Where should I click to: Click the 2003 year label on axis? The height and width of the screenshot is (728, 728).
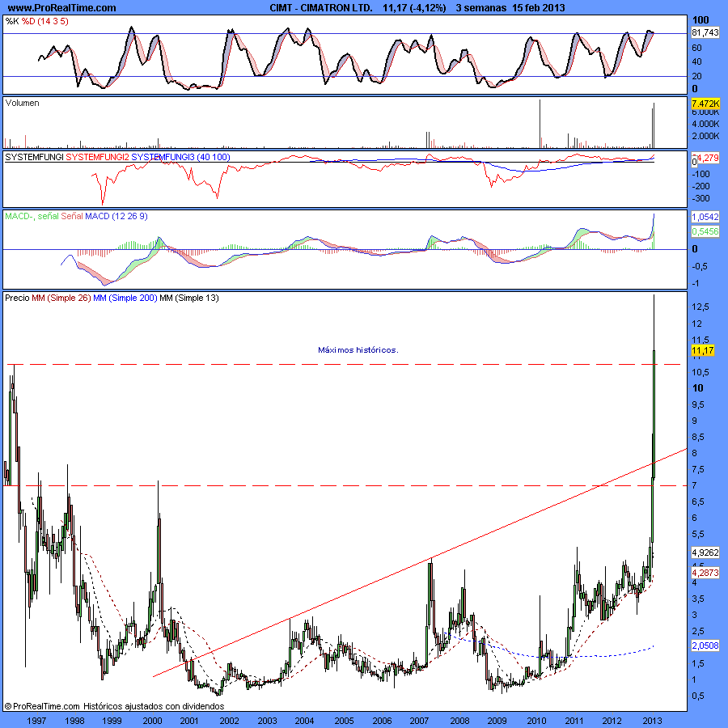pyautogui.click(x=267, y=721)
